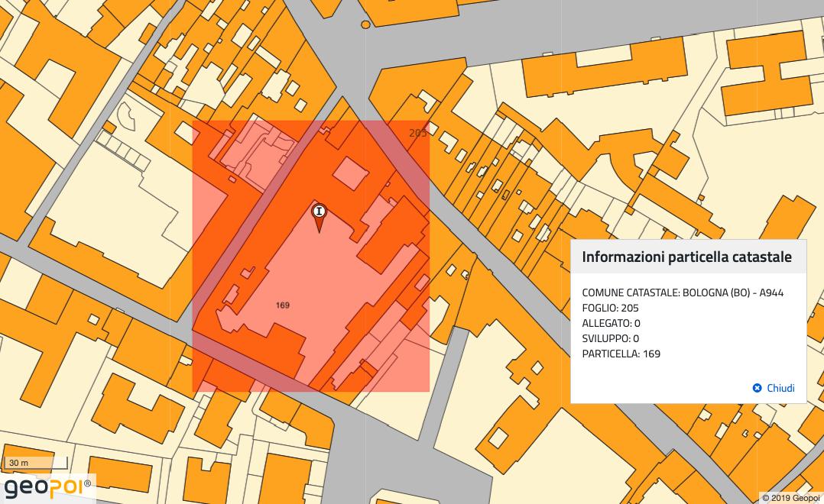The width and height of the screenshot is (824, 504).
Task: Click the small orange circle in the top road
Action: pyautogui.click(x=365, y=24)
